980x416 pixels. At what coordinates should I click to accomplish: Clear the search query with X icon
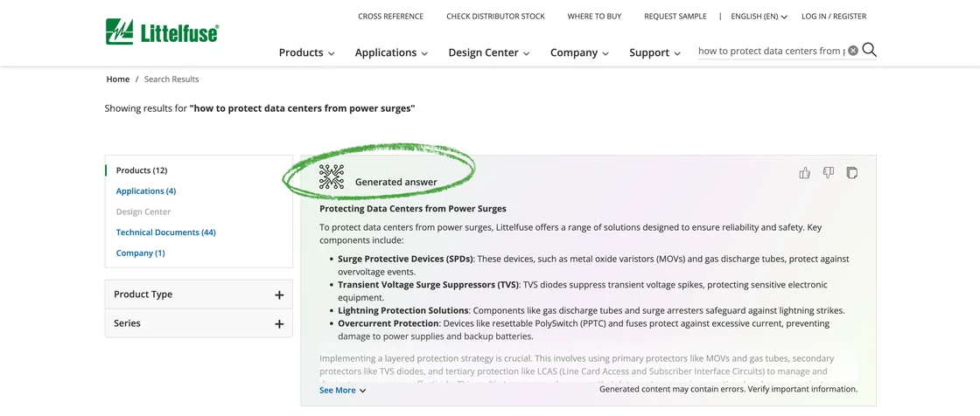tap(853, 51)
